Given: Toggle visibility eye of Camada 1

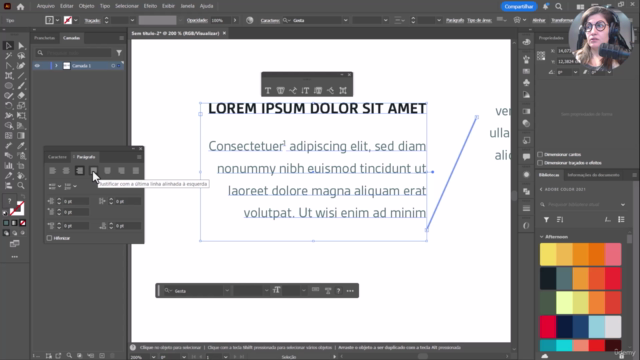Looking at the screenshot, I should [37, 66].
